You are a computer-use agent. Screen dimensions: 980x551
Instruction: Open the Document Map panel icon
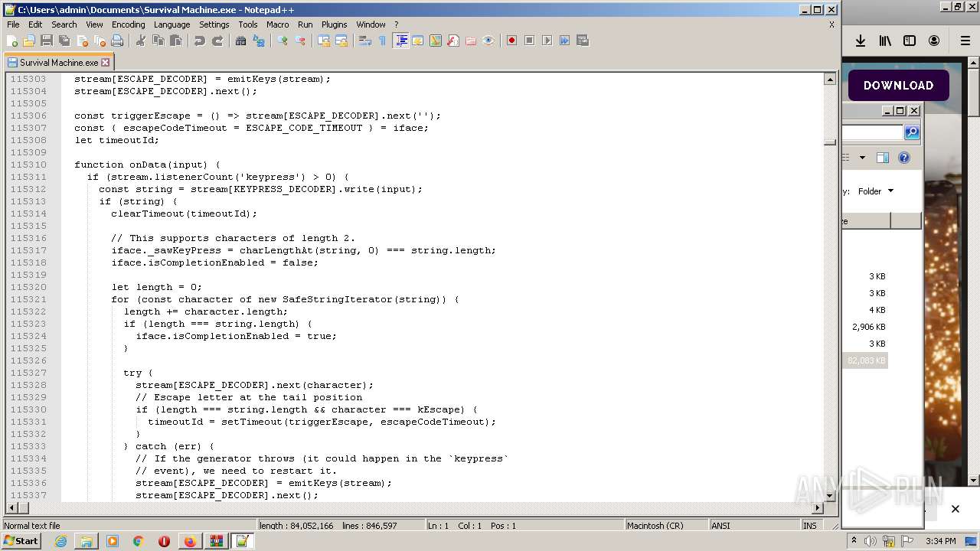point(436,41)
